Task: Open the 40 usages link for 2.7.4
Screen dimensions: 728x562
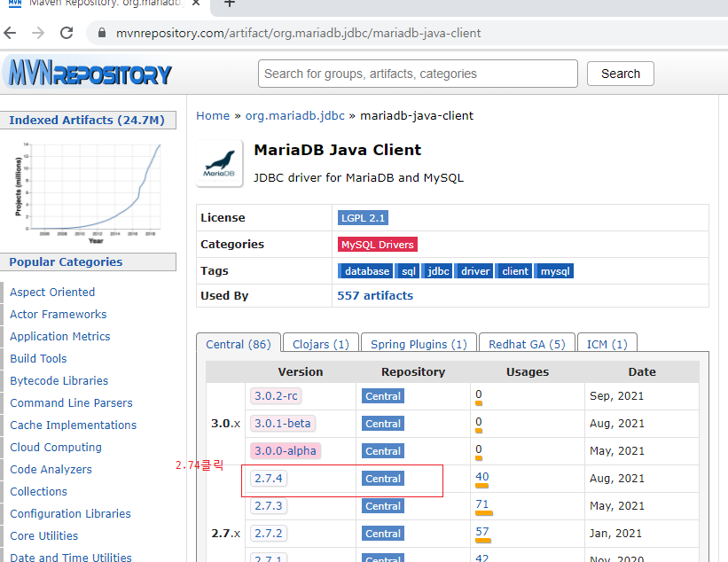Action: [x=481, y=477]
